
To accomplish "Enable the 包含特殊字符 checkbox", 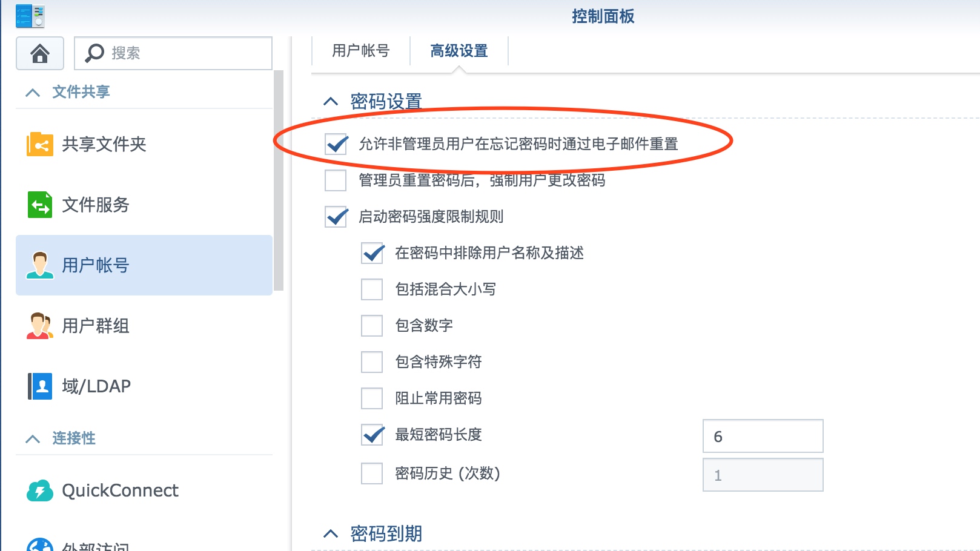I will click(372, 362).
